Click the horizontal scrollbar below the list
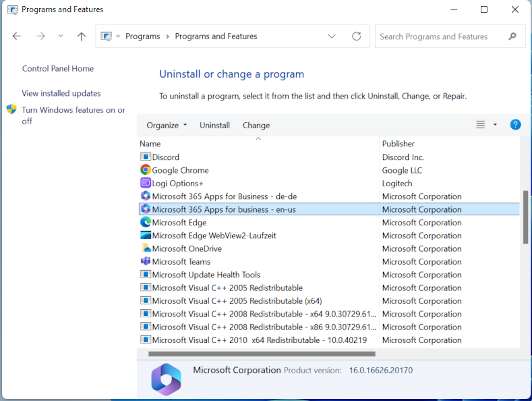This screenshot has height=401, width=532. 262,354
